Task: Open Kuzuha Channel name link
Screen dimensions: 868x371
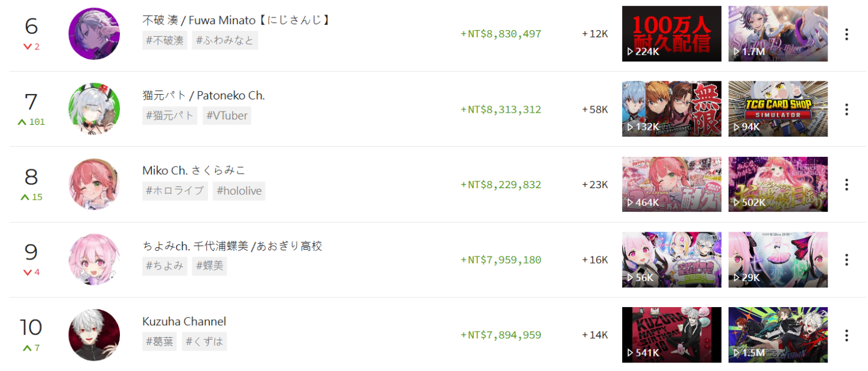Action: pyautogui.click(x=184, y=322)
